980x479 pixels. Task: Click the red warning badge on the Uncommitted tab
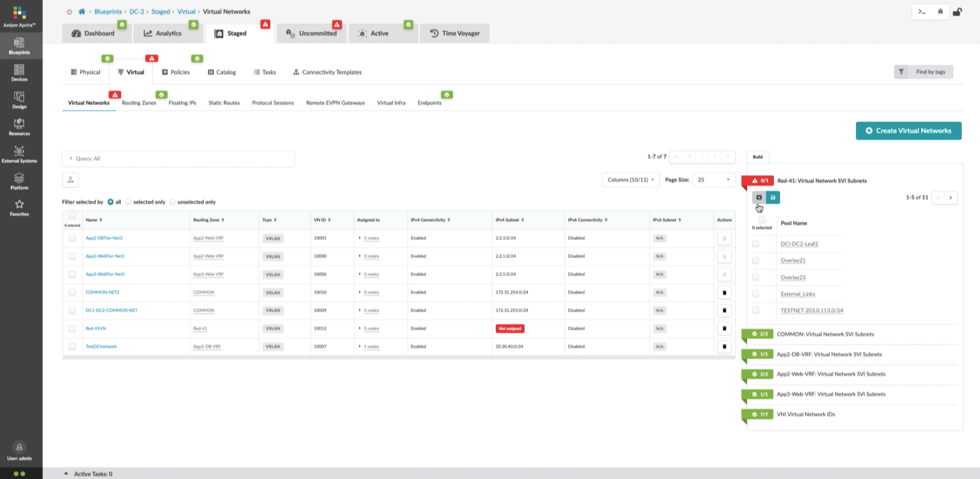point(337,25)
